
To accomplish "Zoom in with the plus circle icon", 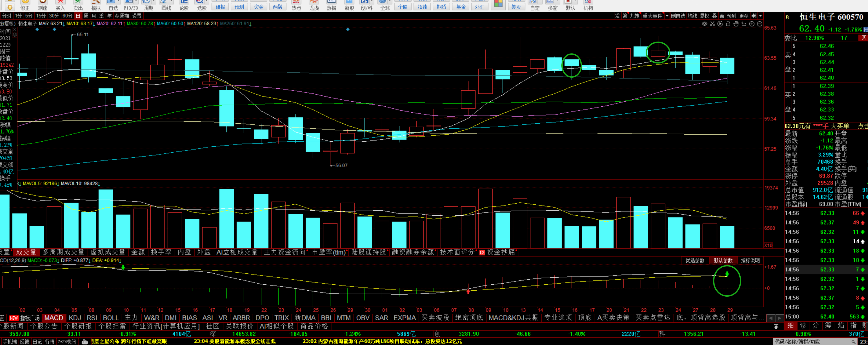I will point(752,24).
